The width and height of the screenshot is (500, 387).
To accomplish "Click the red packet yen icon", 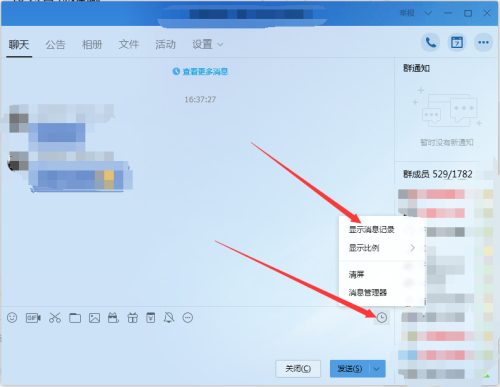I will 151,318.
